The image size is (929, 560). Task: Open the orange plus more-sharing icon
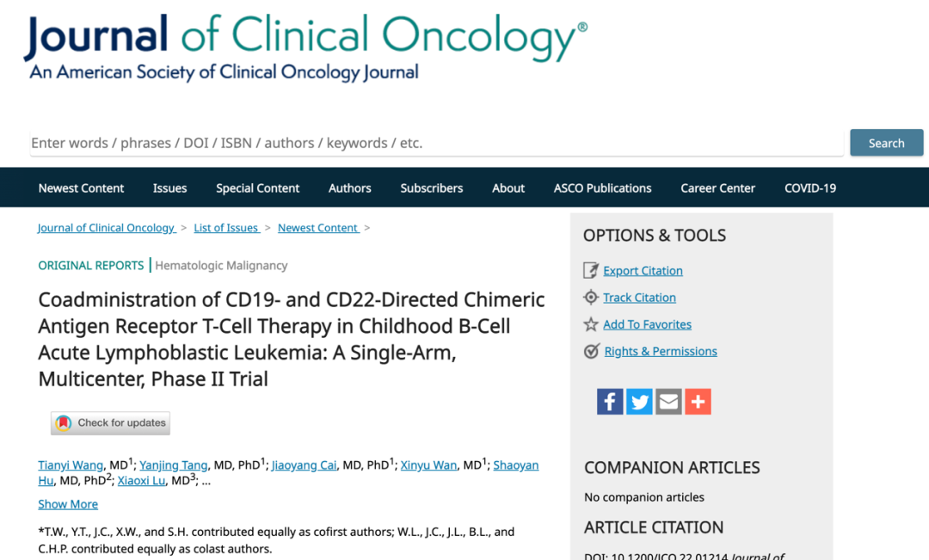pyautogui.click(x=698, y=402)
